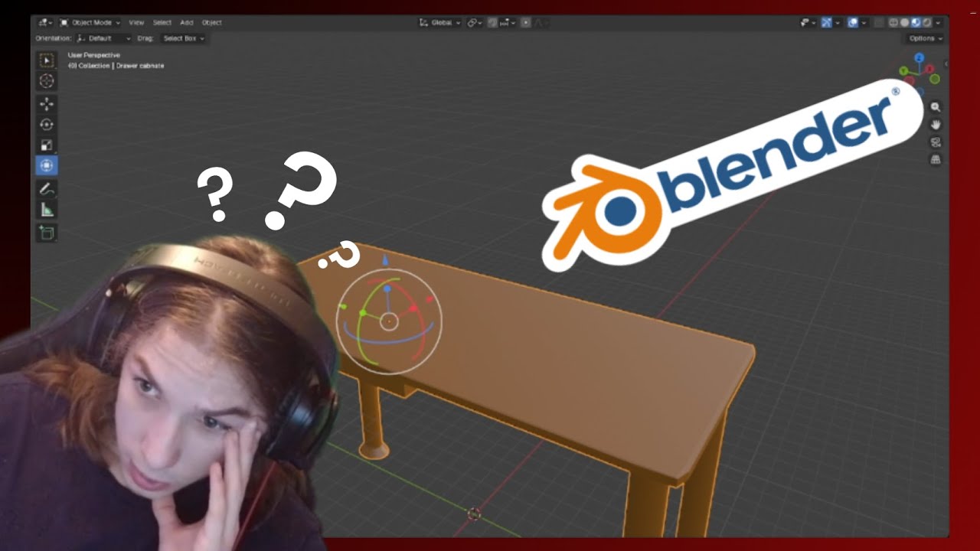Select the Scale tool

click(x=47, y=145)
